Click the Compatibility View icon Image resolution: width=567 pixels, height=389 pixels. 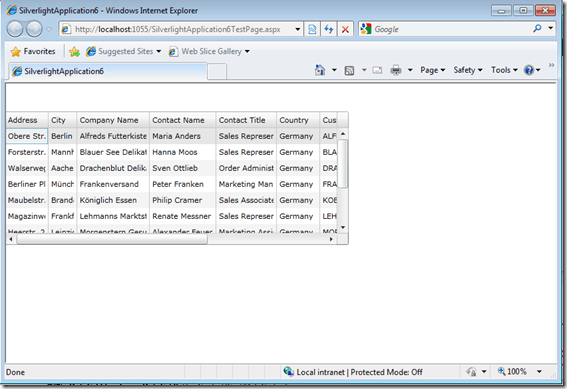click(312, 29)
